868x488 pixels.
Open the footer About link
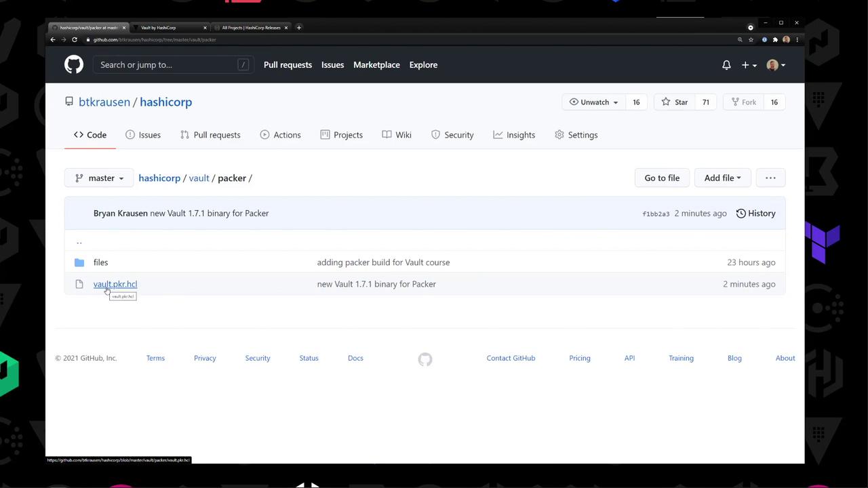pyautogui.click(x=785, y=358)
